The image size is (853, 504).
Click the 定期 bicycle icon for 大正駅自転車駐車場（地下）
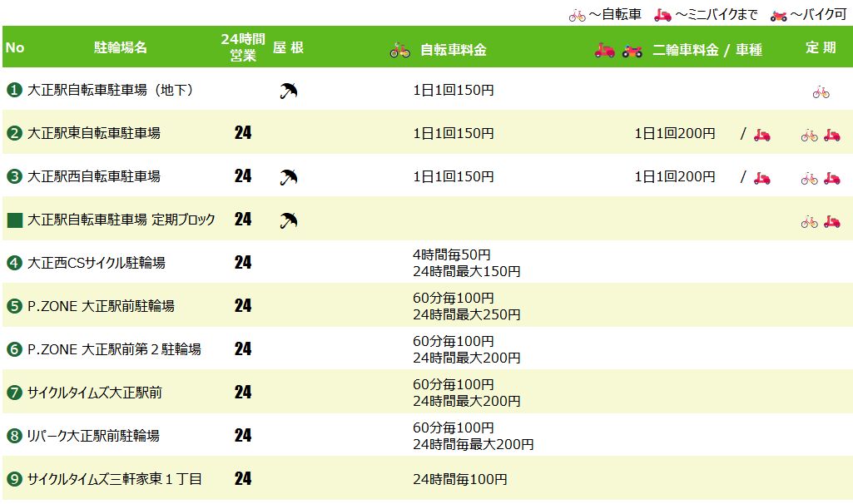point(821,91)
